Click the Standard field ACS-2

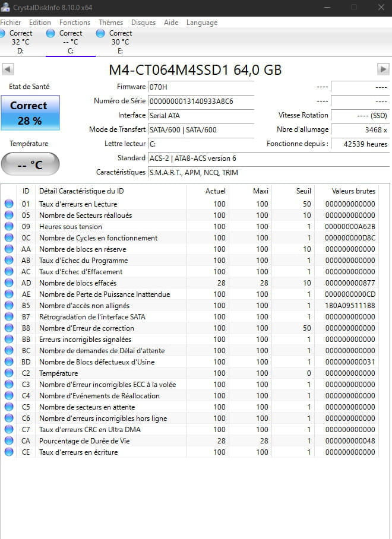point(268,158)
